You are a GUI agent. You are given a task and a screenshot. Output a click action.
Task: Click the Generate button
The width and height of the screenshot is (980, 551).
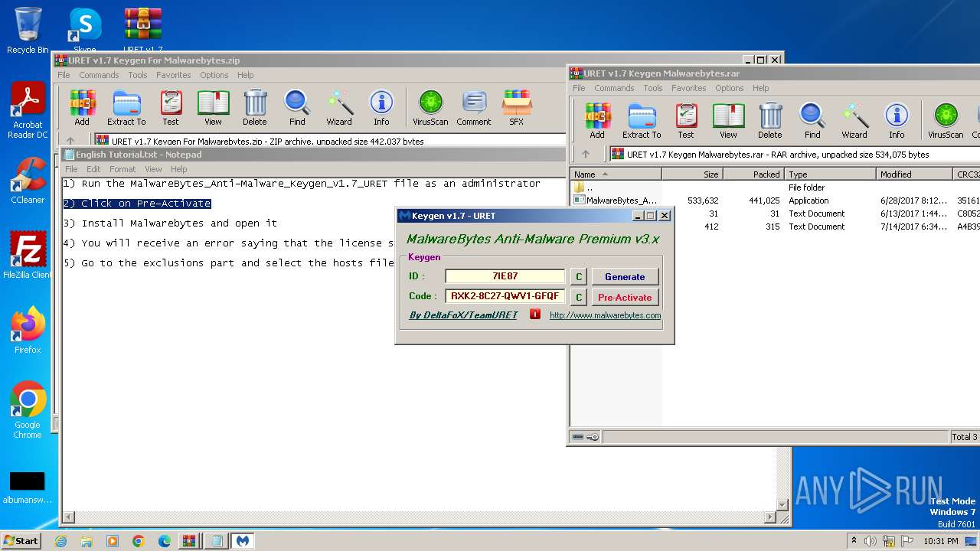(625, 276)
